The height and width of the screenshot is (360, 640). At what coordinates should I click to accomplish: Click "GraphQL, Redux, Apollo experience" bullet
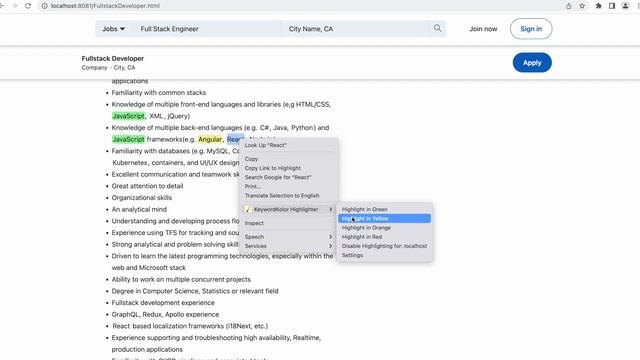165,314
